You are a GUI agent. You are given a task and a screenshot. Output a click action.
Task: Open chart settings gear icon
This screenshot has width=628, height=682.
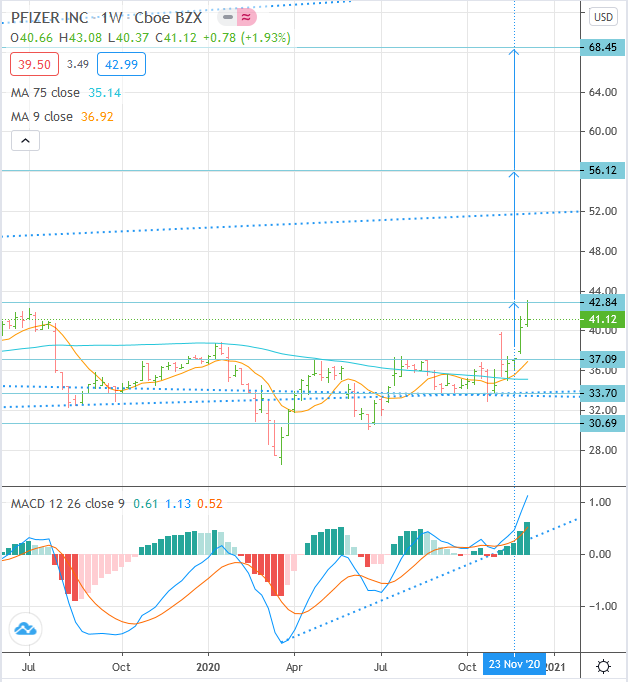[604, 666]
